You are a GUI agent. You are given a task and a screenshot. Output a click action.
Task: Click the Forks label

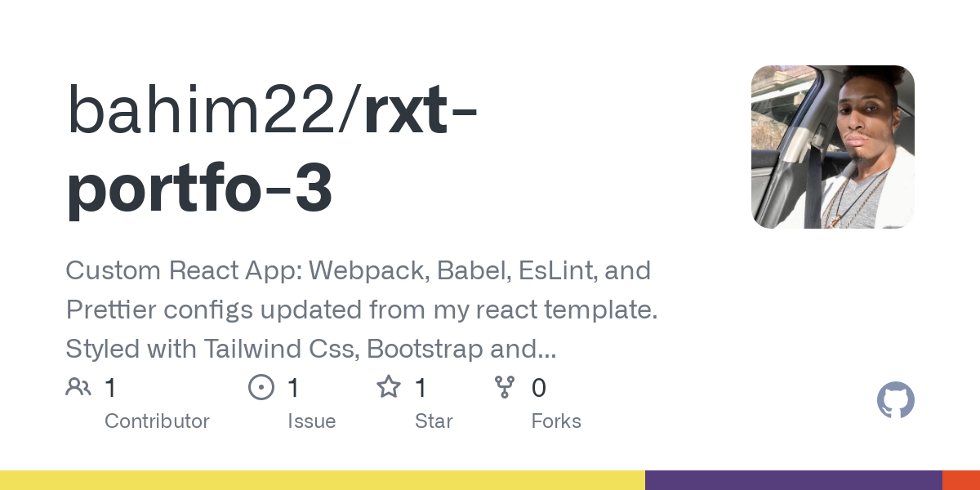(556, 421)
